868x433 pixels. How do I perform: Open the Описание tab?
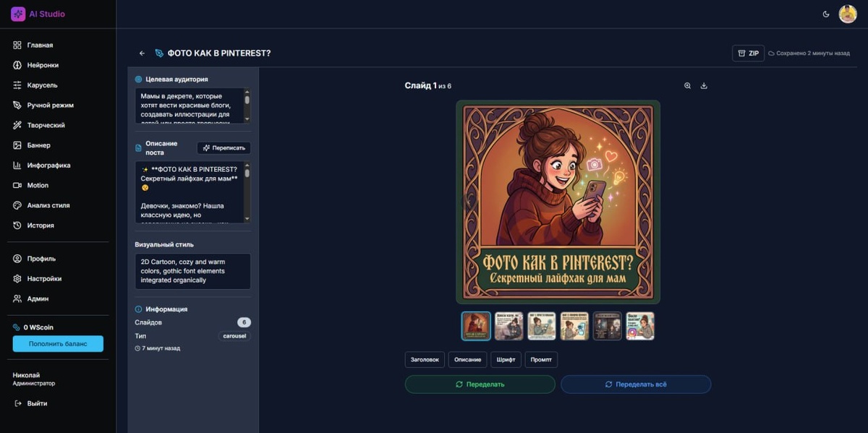coord(468,359)
